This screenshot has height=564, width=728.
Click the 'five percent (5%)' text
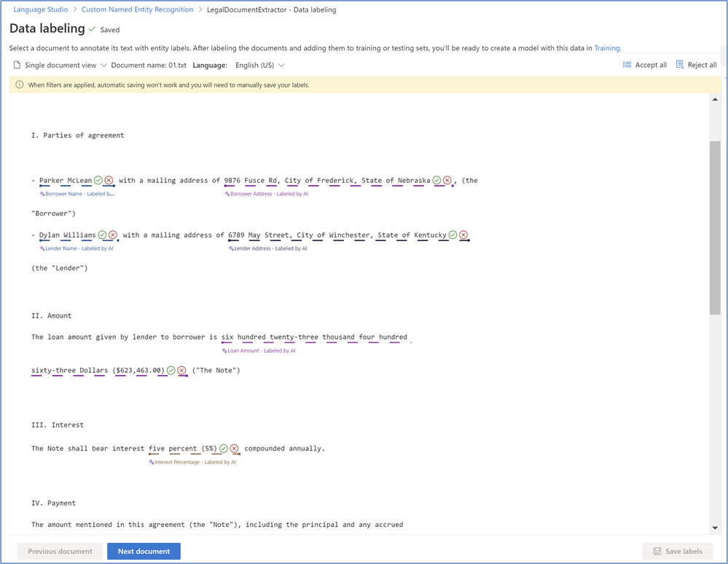coord(183,448)
